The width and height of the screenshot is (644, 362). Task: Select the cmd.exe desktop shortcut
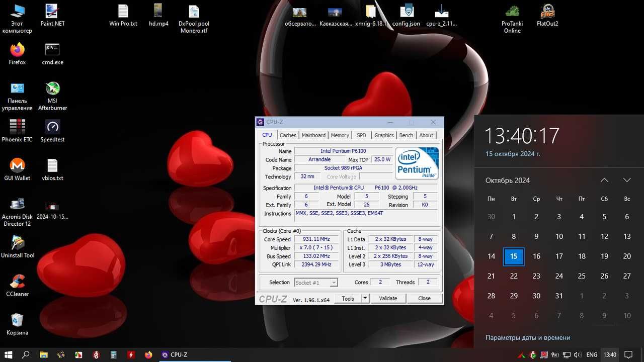[52, 54]
